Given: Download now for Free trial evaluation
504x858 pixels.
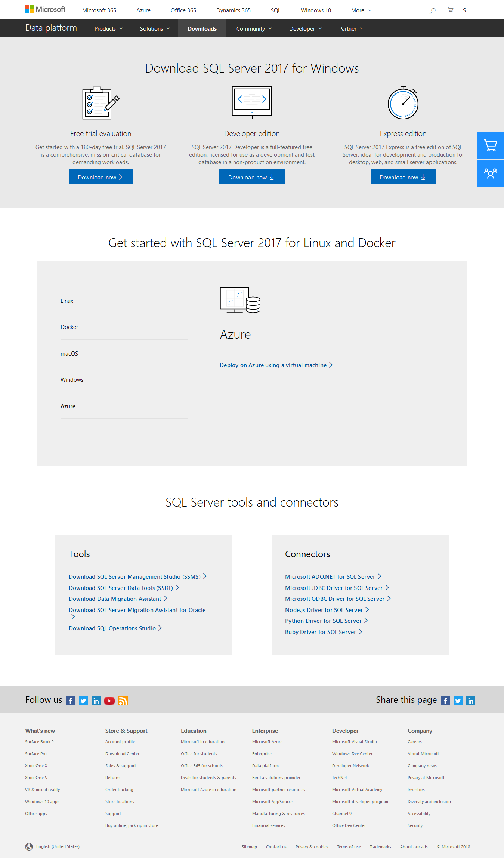Looking at the screenshot, I should tap(101, 176).
